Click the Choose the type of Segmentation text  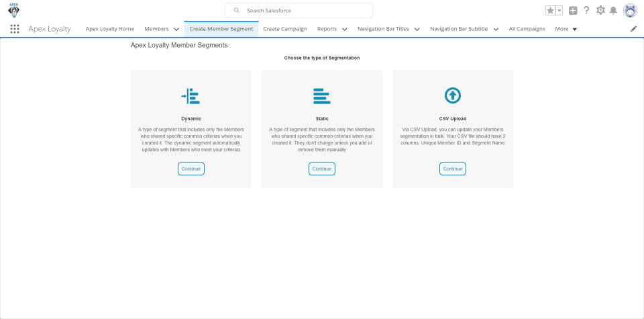322,58
